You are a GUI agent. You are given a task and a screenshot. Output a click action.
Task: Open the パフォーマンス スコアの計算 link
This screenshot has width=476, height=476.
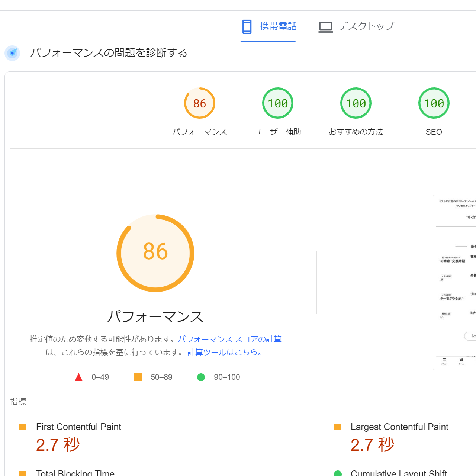[229, 339]
